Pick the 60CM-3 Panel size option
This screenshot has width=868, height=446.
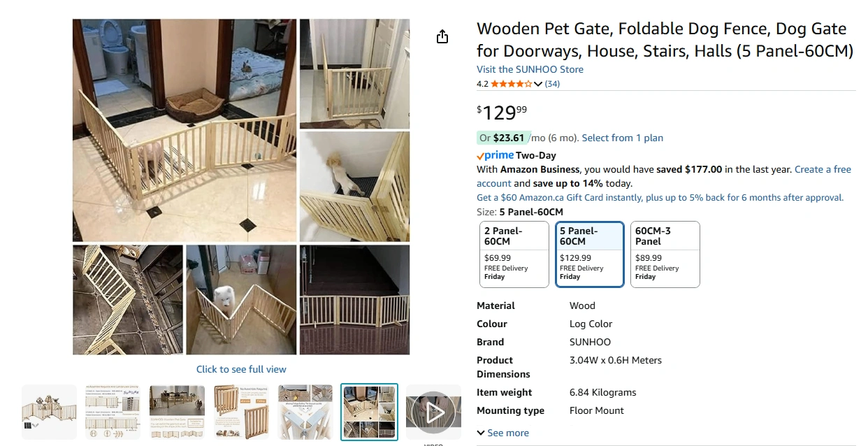point(665,254)
